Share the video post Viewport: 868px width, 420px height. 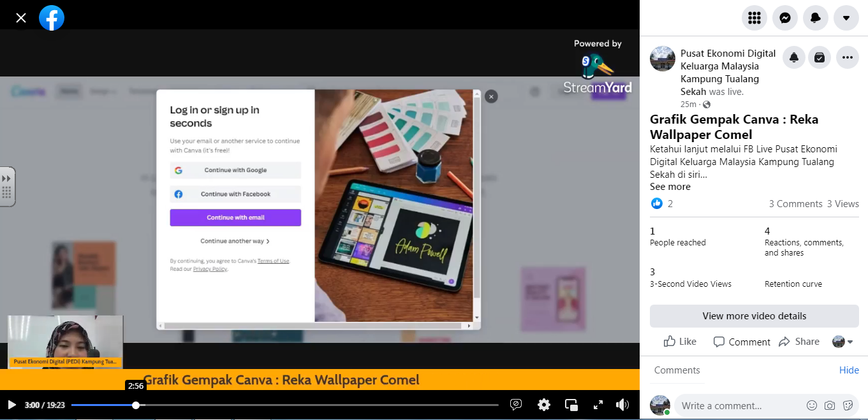coord(799,342)
